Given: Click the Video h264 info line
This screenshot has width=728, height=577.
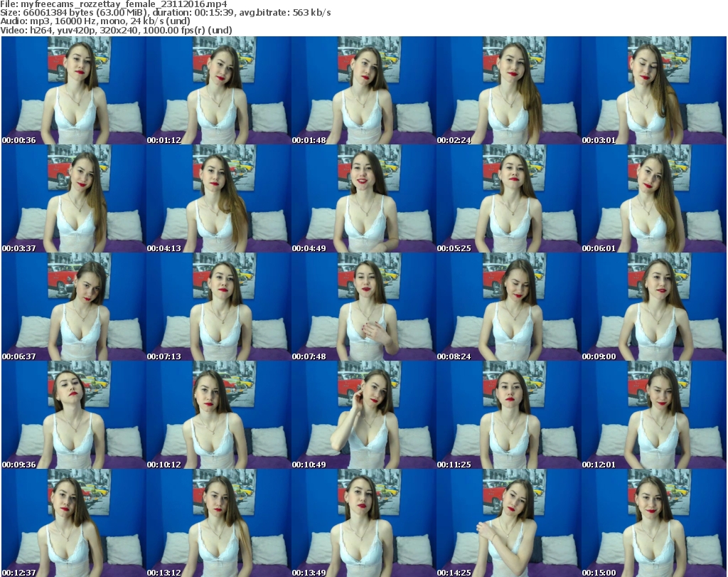Looking at the screenshot, I should (116, 30).
